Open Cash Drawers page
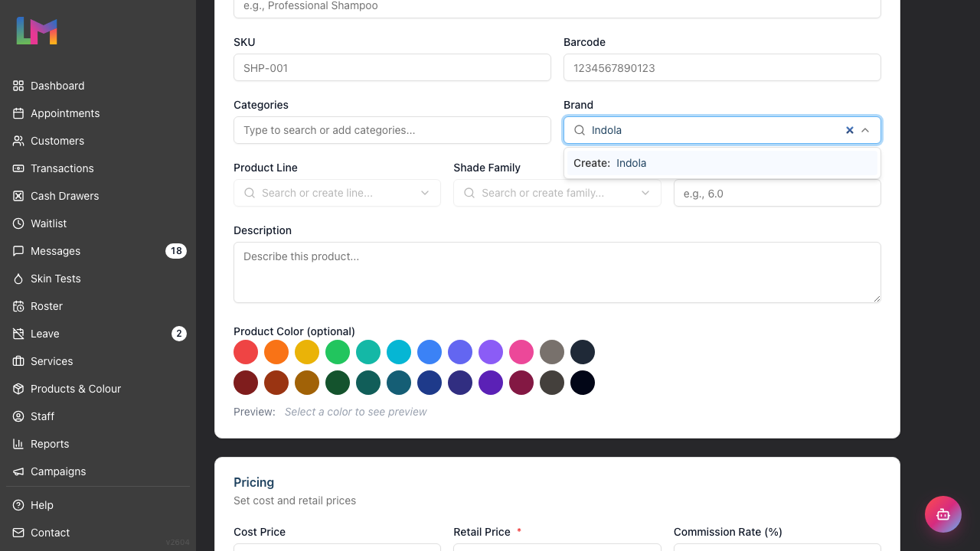980x551 pixels. pyautogui.click(x=98, y=196)
